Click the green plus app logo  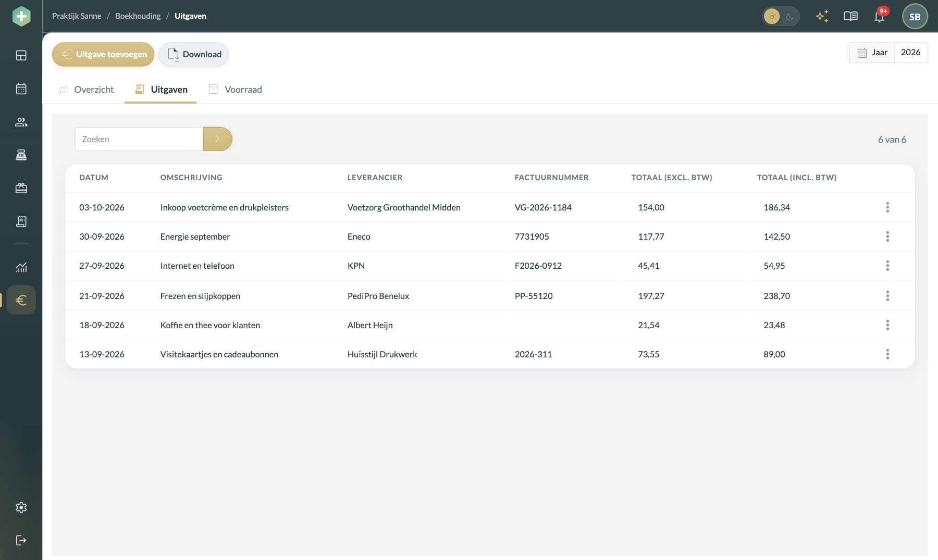[21, 16]
